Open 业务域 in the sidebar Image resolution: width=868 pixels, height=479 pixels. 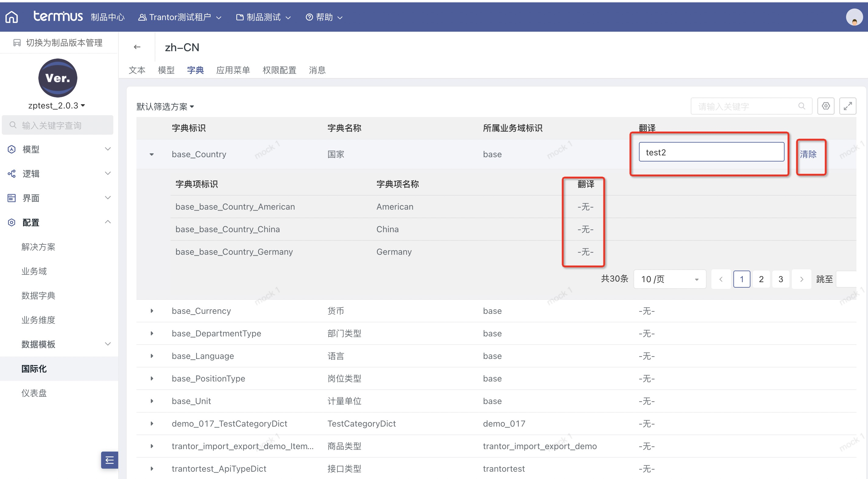(x=34, y=271)
